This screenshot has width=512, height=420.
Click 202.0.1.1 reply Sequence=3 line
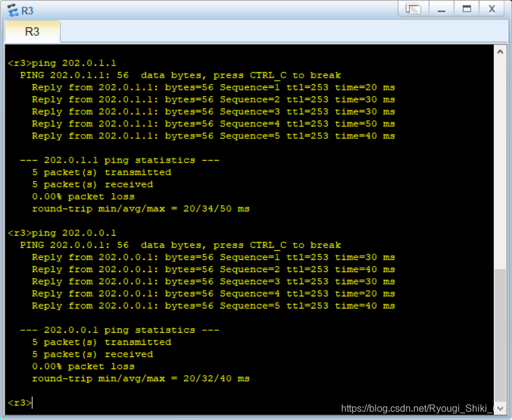coord(213,112)
